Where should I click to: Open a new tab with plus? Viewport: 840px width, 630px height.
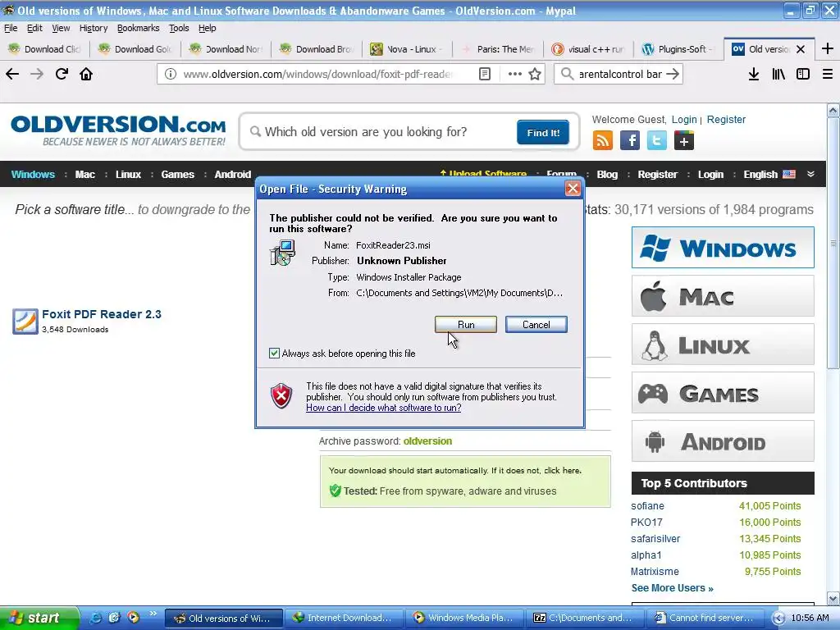click(827, 48)
